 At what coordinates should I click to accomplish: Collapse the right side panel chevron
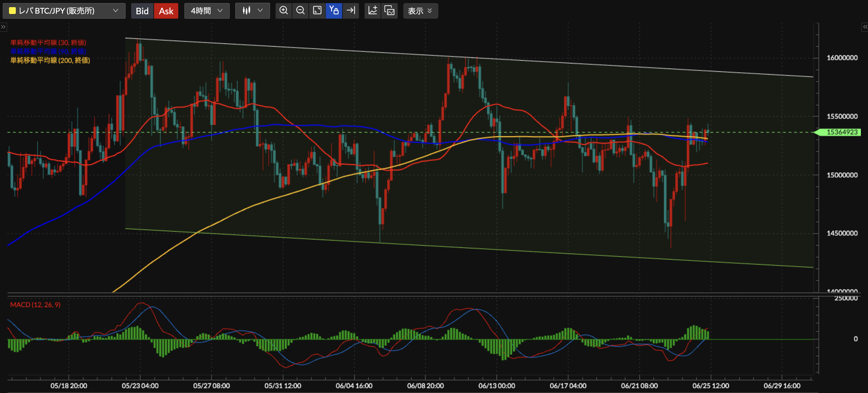coord(865,27)
